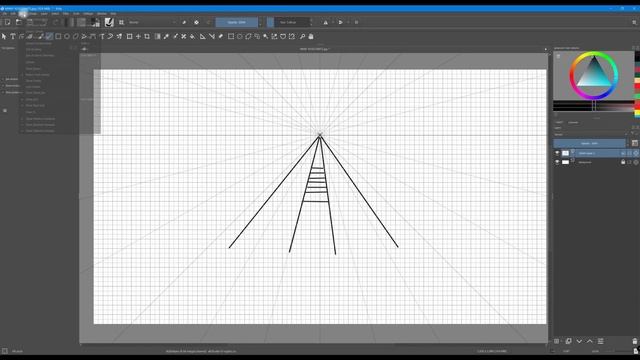640x360 pixels.
Task: Select the Rectangular Selection tool
Action: 231,36
